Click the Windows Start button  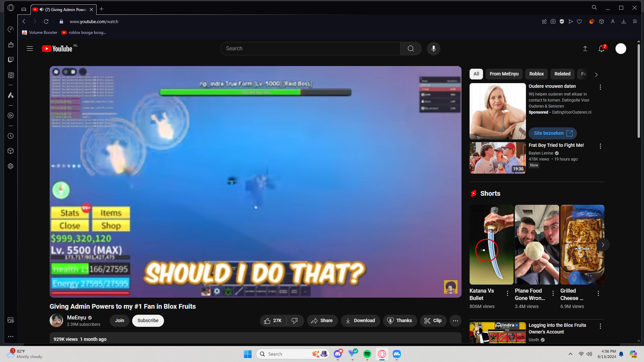tap(248, 354)
